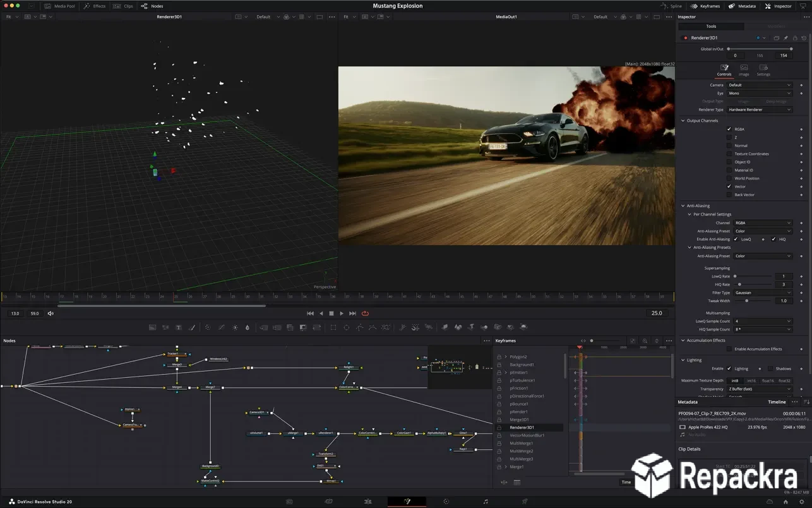Toggle the Clips panel

pos(124,6)
